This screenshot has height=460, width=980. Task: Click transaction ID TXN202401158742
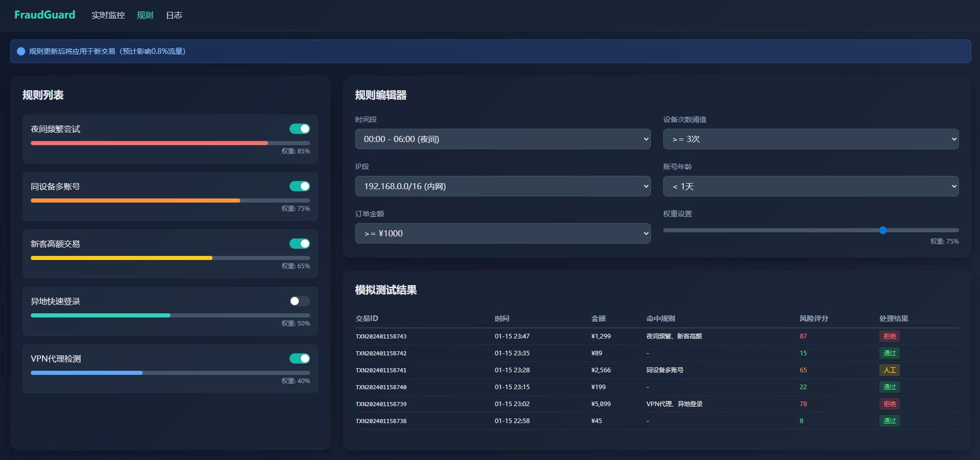(381, 353)
